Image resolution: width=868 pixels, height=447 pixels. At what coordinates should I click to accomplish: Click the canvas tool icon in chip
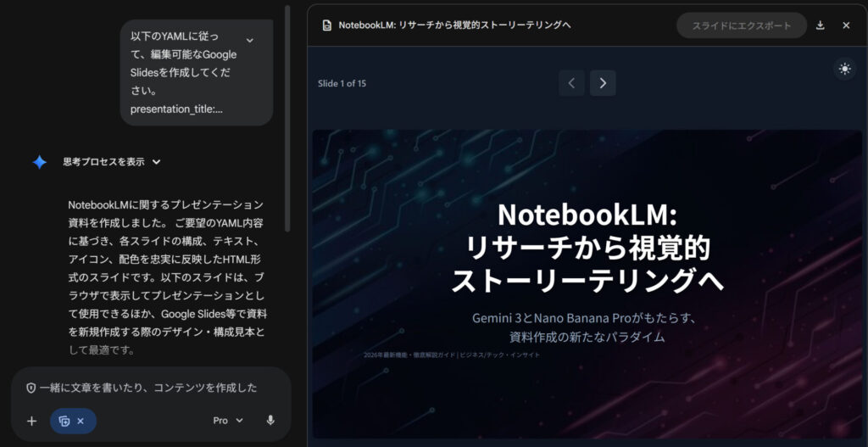(x=64, y=421)
